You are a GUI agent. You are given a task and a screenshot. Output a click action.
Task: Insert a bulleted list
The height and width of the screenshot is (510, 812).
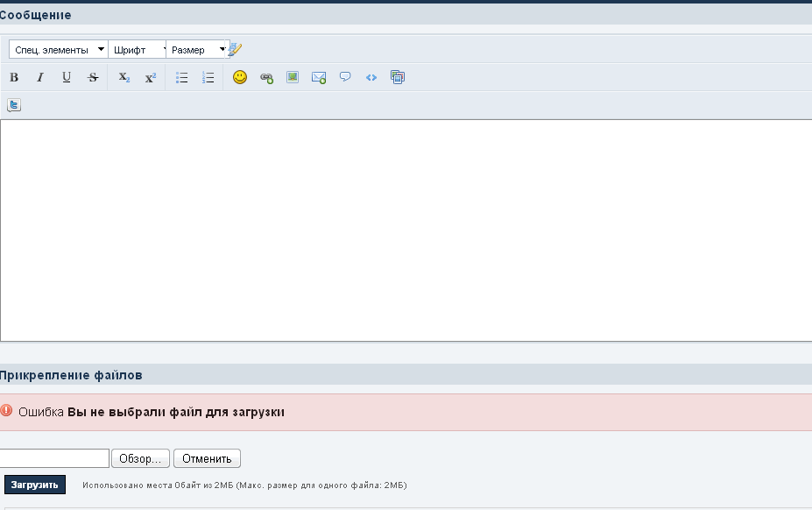pos(182,77)
